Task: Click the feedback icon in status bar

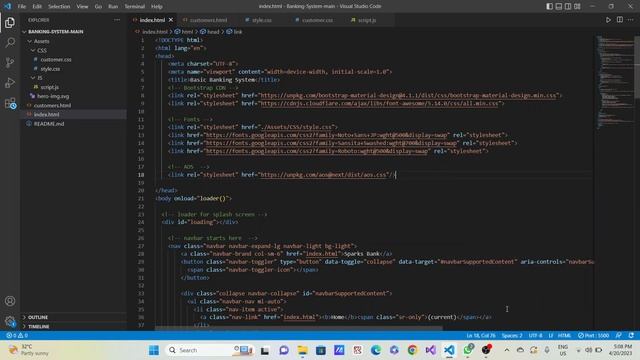Action: click(x=619, y=336)
